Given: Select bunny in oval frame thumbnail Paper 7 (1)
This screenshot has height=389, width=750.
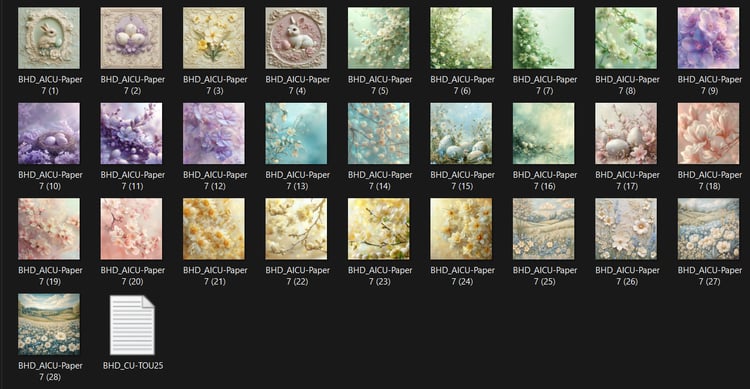Looking at the screenshot, I should (49, 38).
